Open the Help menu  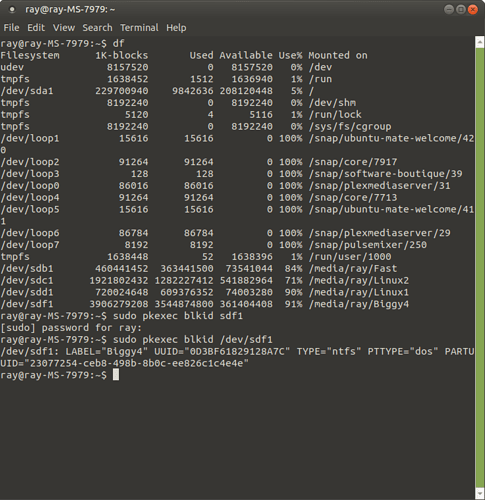[176, 28]
